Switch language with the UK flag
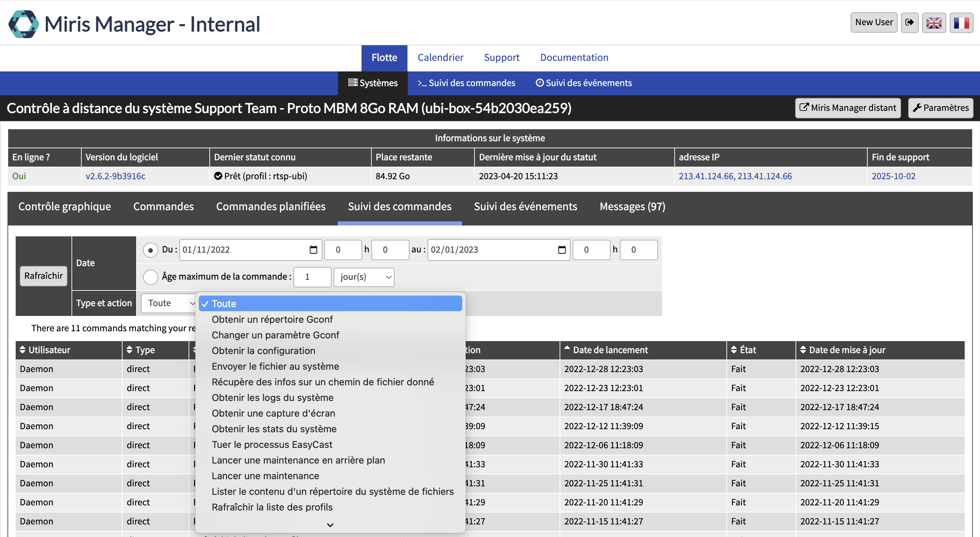The image size is (980, 537). [x=934, y=22]
